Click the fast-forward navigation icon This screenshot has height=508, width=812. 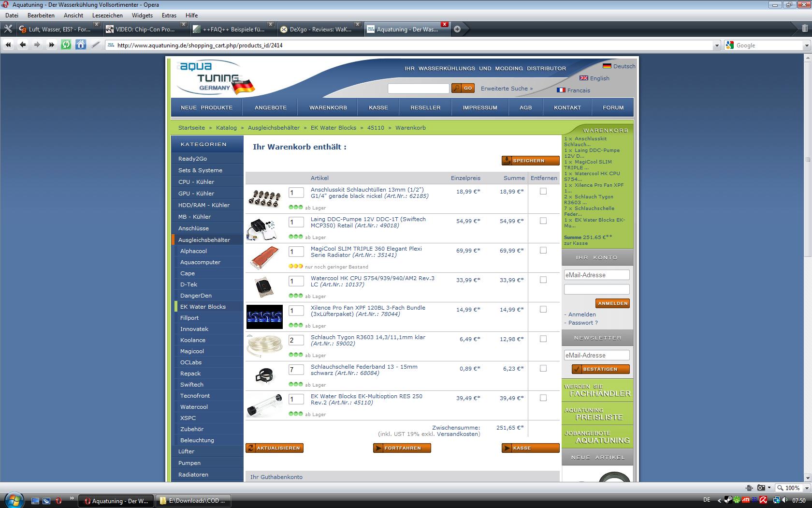point(52,45)
